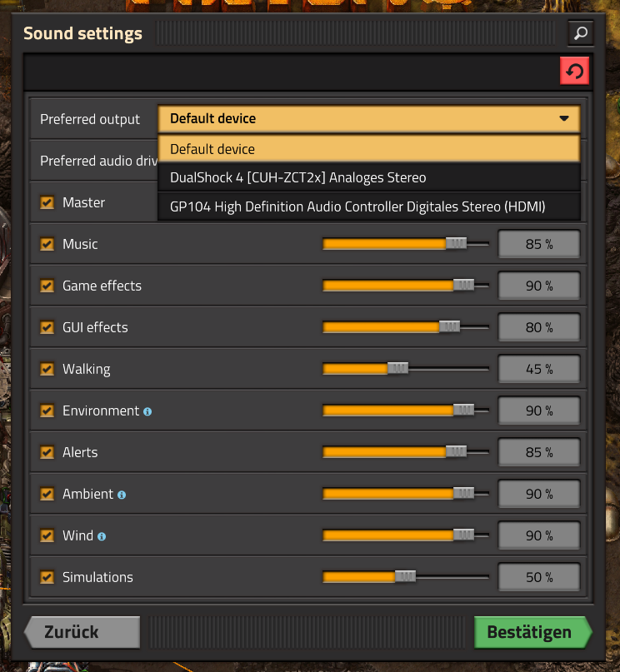
Task: Click the Walking volume slider track
Action: tap(406, 369)
